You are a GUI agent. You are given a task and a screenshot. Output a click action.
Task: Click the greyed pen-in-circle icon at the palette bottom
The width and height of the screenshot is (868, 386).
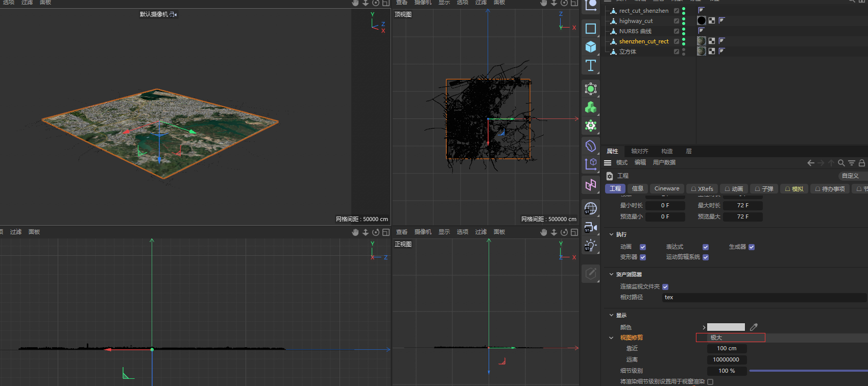591,274
